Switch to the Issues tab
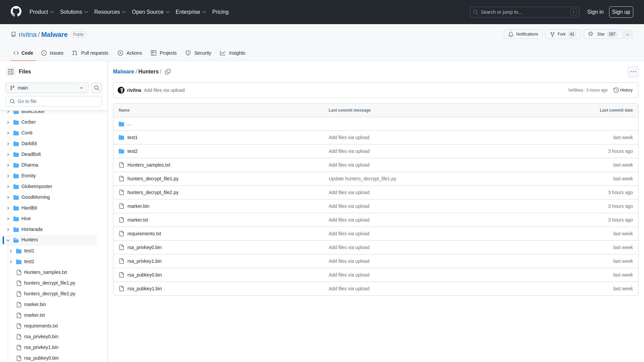The image size is (644, 362). [52, 53]
